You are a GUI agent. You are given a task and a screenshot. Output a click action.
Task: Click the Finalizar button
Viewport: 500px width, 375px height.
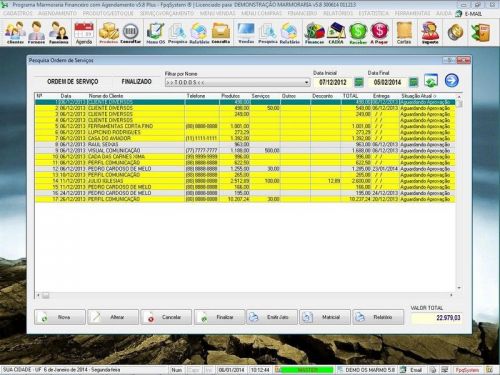pyautogui.click(x=219, y=317)
